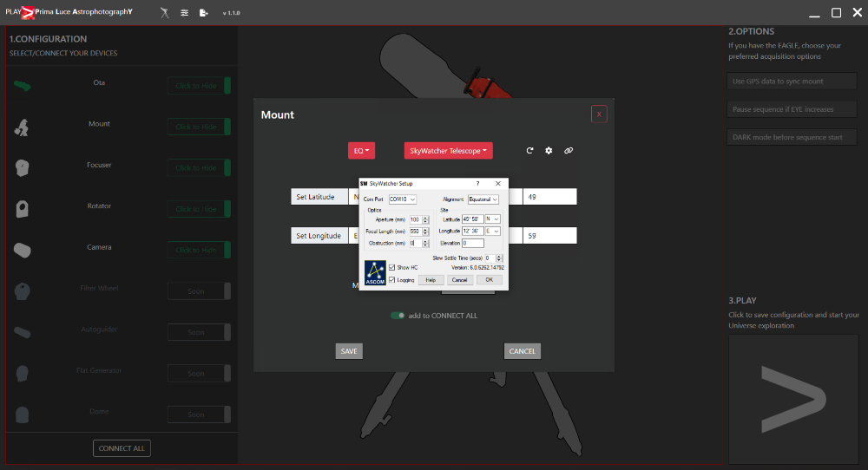Click the Elevation input field
Image resolution: width=868 pixels, height=470 pixels.
coord(473,244)
